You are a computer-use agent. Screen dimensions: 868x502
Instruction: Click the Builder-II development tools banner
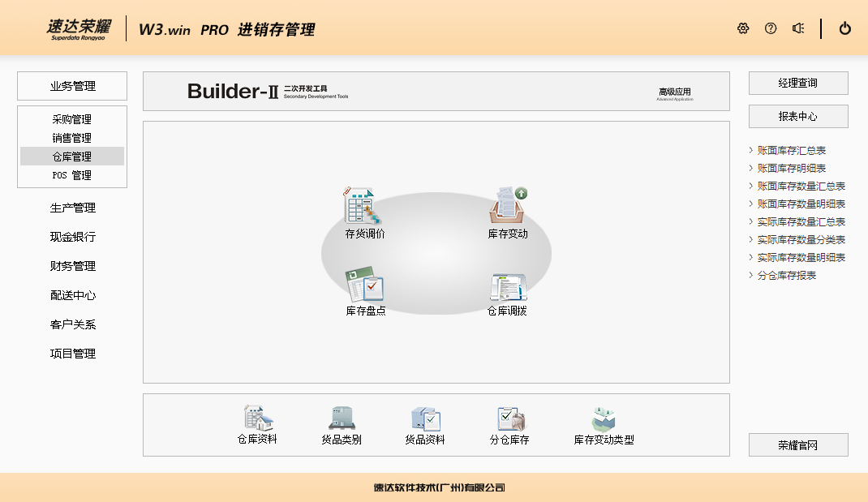tap(436, 92)
